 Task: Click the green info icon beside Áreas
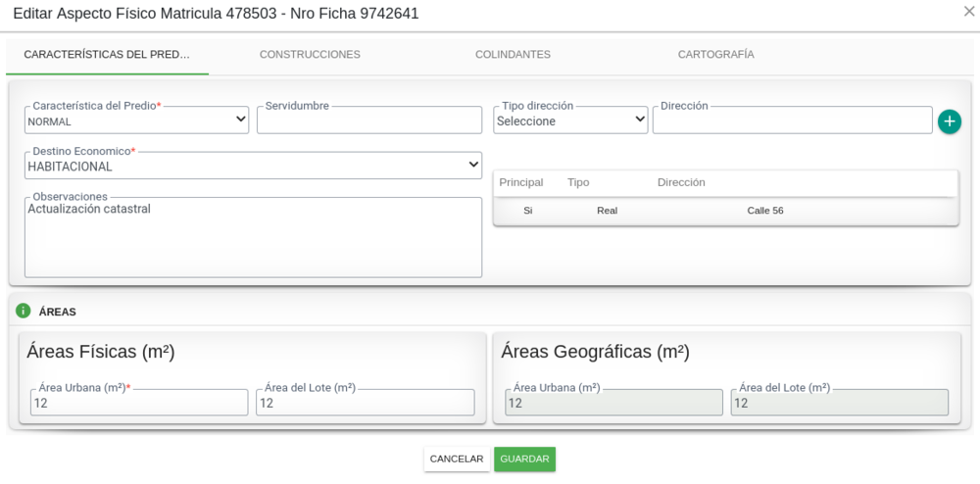pos(24,311)
